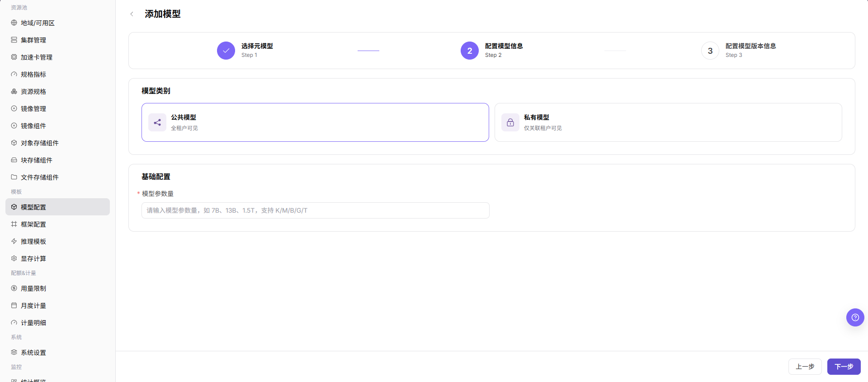Open 集群管理 in the sidebar
The width and height of the screenshot is (868, 382).
[x=57, y=40]
